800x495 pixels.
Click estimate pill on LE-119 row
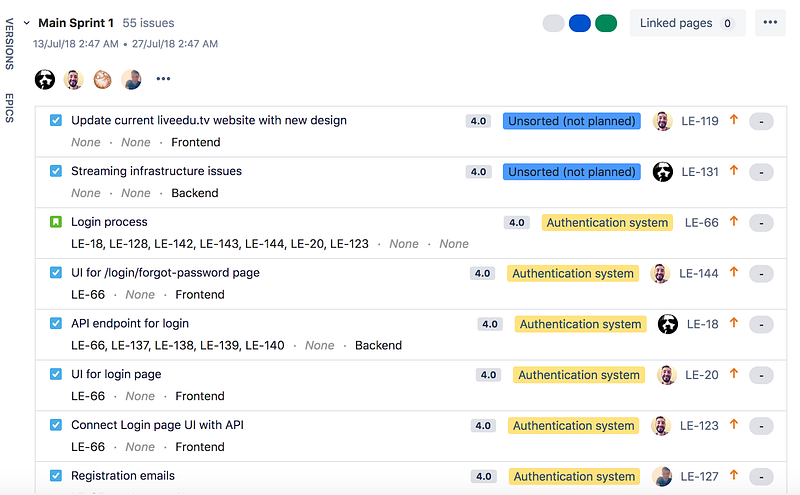761,121
